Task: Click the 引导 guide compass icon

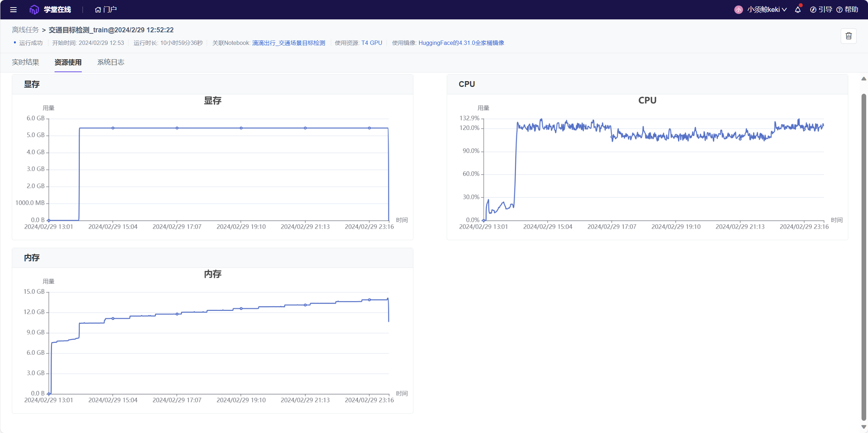Action: pyautogui.click(x=813, y=10)
